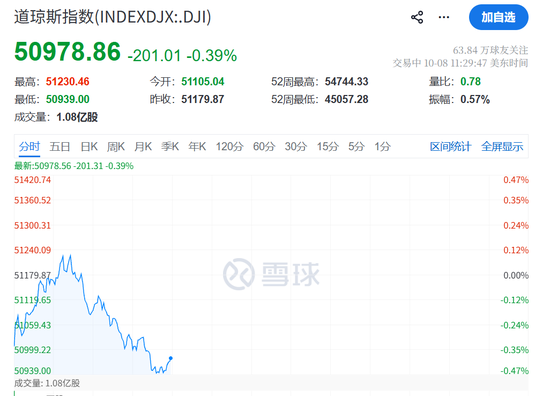
Task: Click the y-axis label 50999.22
Action: 32,350
